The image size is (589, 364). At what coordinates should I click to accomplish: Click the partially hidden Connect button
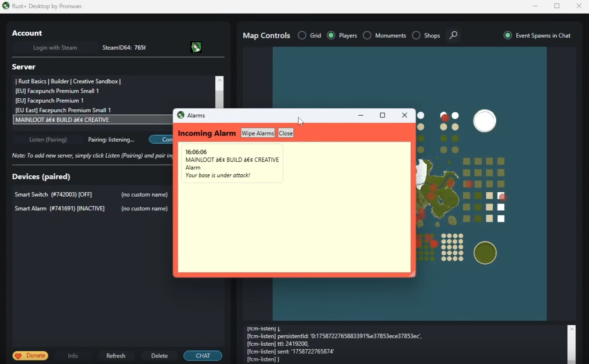tap(161, 140)
